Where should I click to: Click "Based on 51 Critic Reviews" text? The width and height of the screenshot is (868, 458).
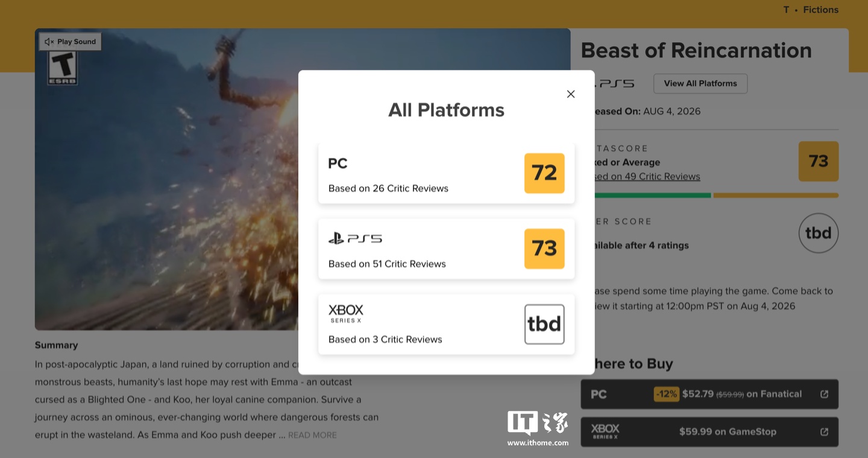click(x=387, y=264)
